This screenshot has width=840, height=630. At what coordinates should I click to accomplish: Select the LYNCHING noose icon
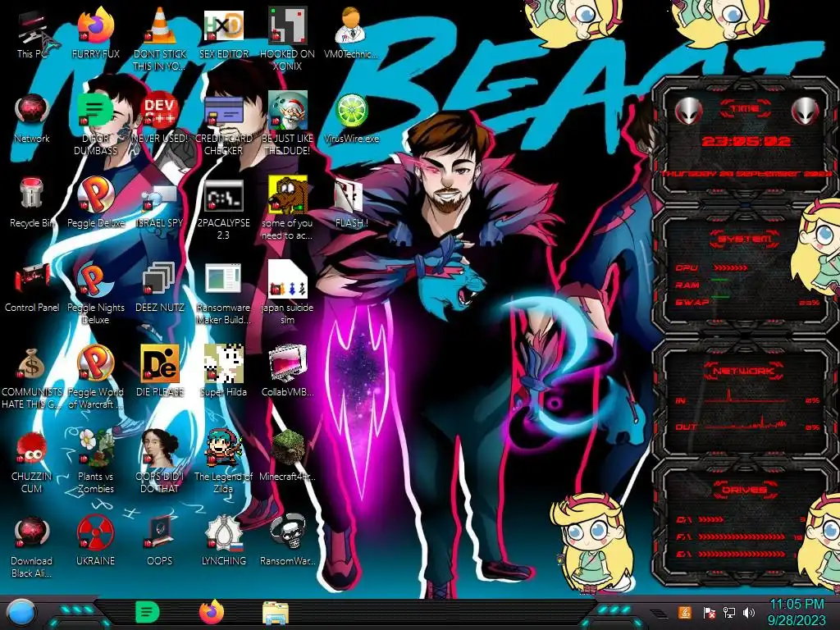coord(223,540)
